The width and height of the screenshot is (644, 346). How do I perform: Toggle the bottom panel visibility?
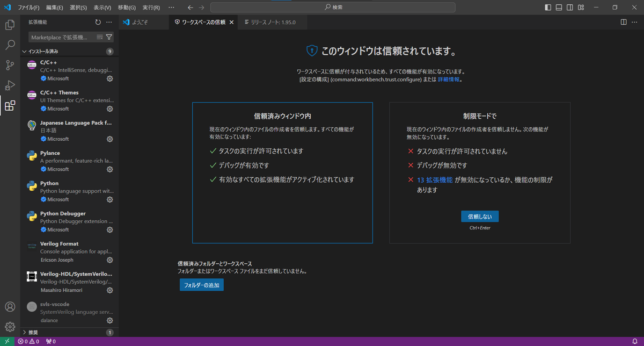tap(559, 8)
